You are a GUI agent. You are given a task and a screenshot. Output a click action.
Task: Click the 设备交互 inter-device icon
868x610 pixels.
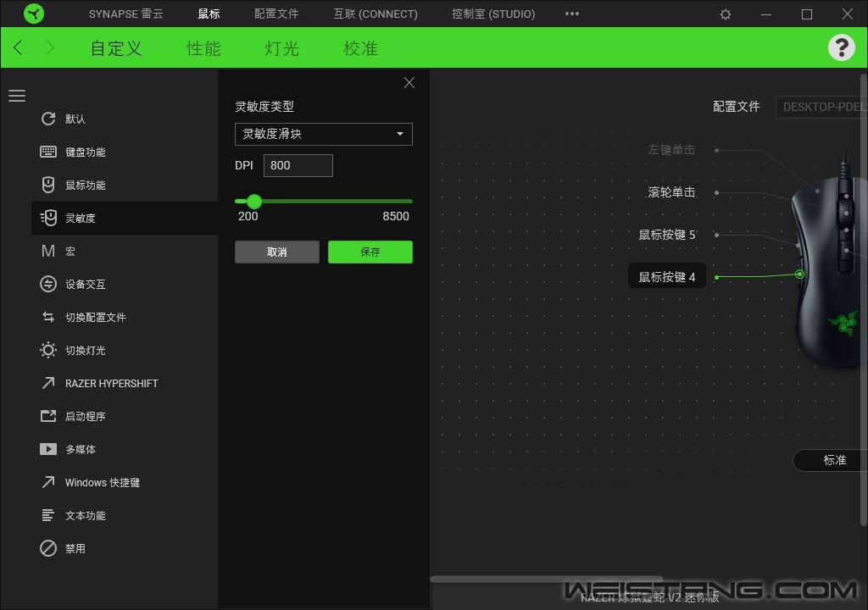[x=48, y=284]
